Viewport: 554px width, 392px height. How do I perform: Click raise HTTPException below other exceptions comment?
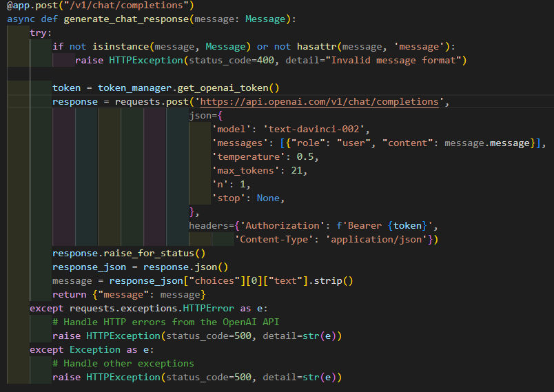point(197,377)
